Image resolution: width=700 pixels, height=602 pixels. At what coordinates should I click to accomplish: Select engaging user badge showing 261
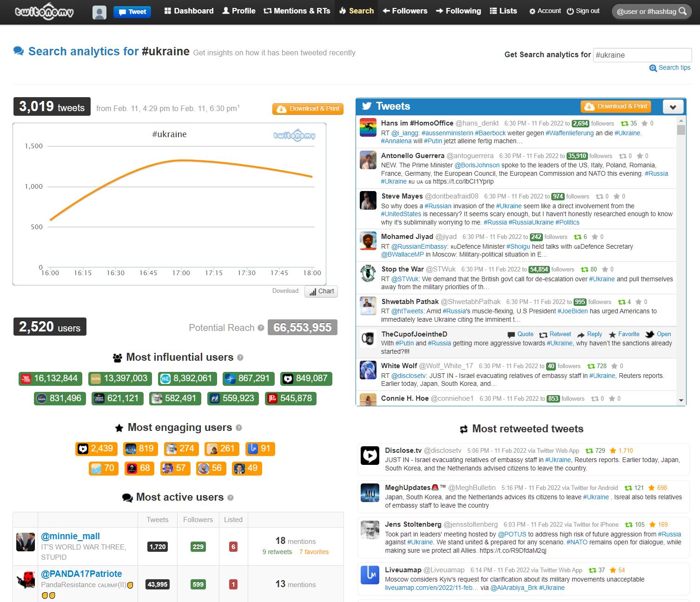[222, 449]
